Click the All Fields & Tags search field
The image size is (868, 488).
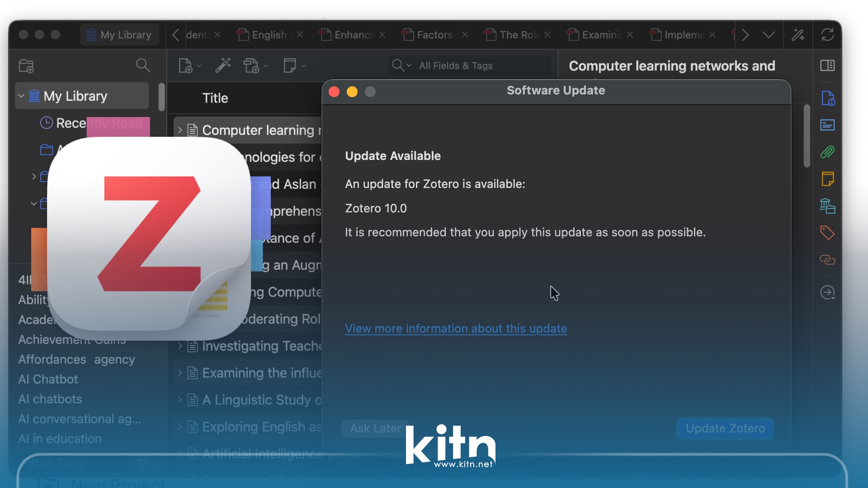click(x=470, y=66)
